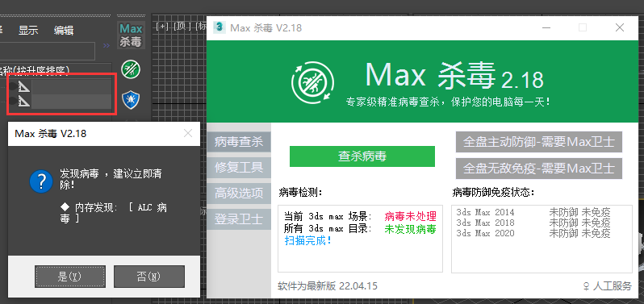Open the 显示 menu

coord(28,30)
